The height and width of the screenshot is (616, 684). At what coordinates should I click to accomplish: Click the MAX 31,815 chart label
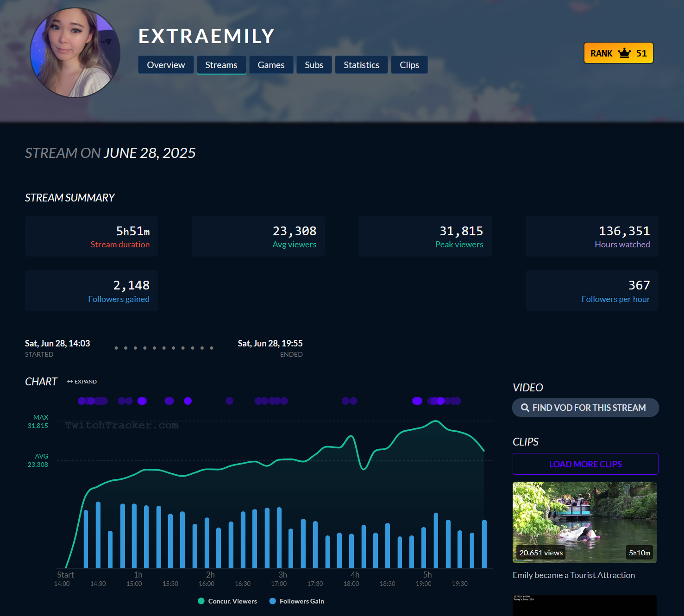[x=38, y=421]
